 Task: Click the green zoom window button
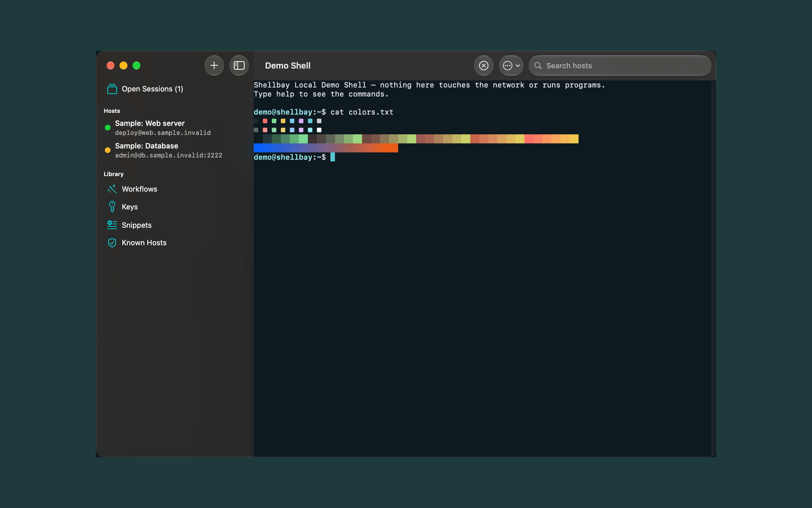point(136,65)
